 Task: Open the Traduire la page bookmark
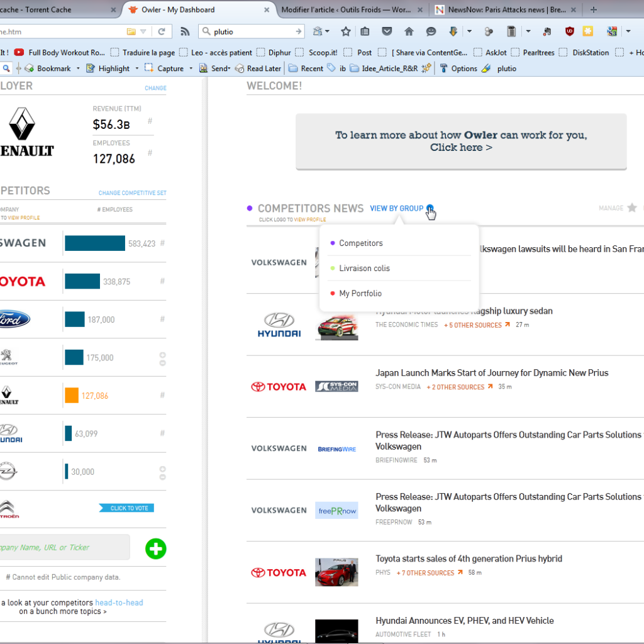coord(143,53)
